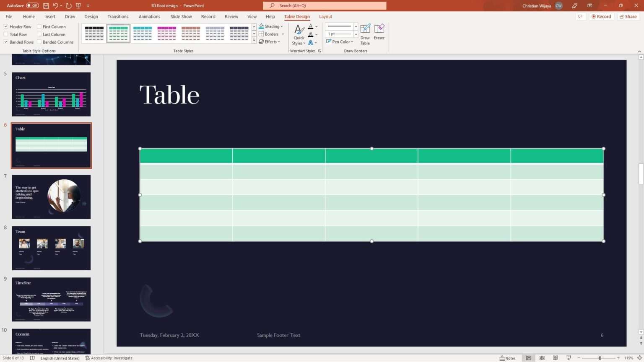Fit slide to current window
Image resolution: width=644 pixels, height=362 pixels.
tap(639, 358)
